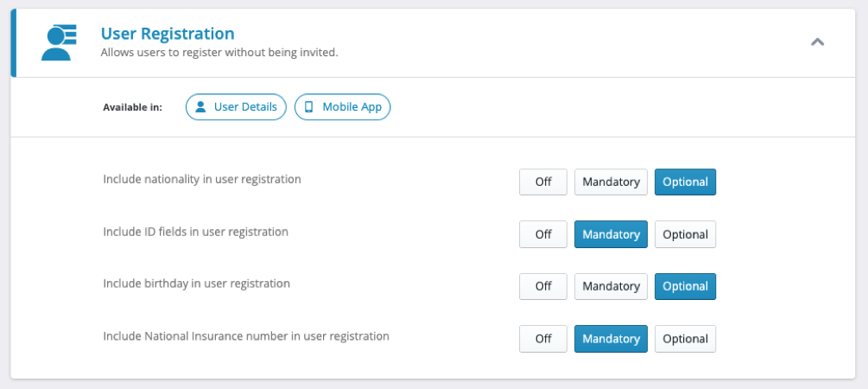Click the person icon in User Details
The image size is (868, 389).
200,107
